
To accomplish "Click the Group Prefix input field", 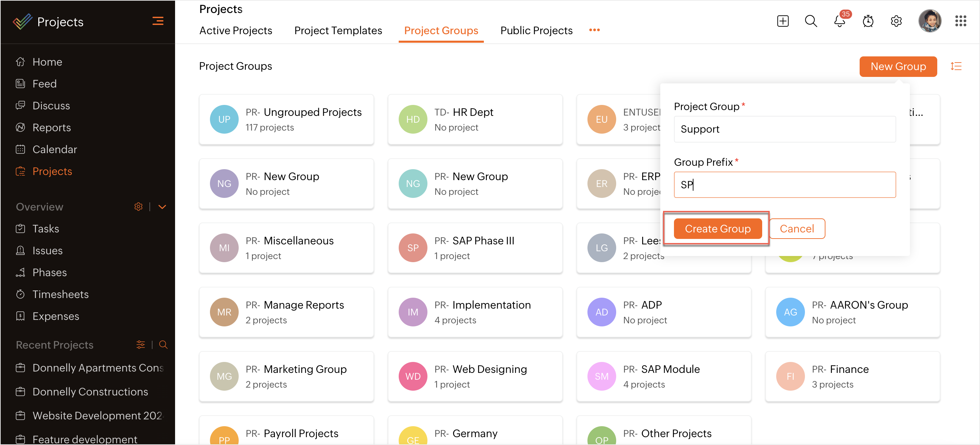I will (x=784, y=185).
